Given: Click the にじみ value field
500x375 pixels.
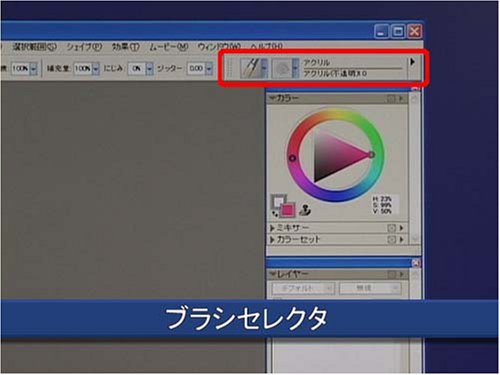Looking at the screenshot, I should click(137, 69).
